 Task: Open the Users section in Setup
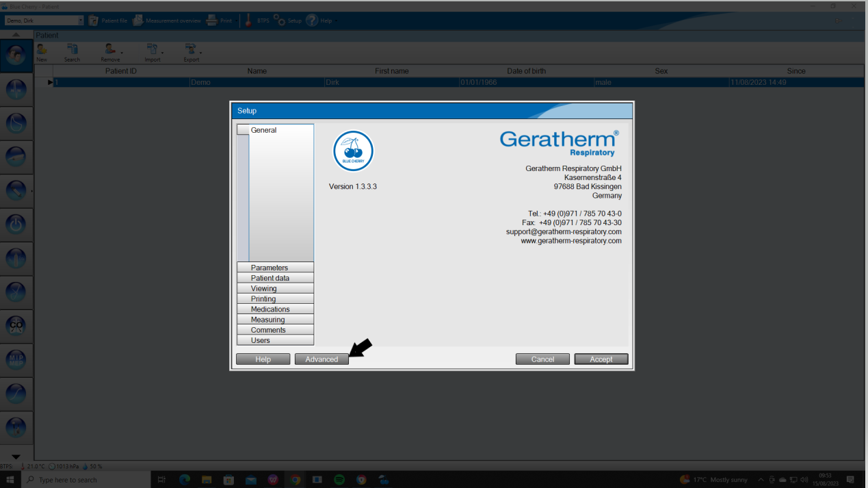pos(275,340)
